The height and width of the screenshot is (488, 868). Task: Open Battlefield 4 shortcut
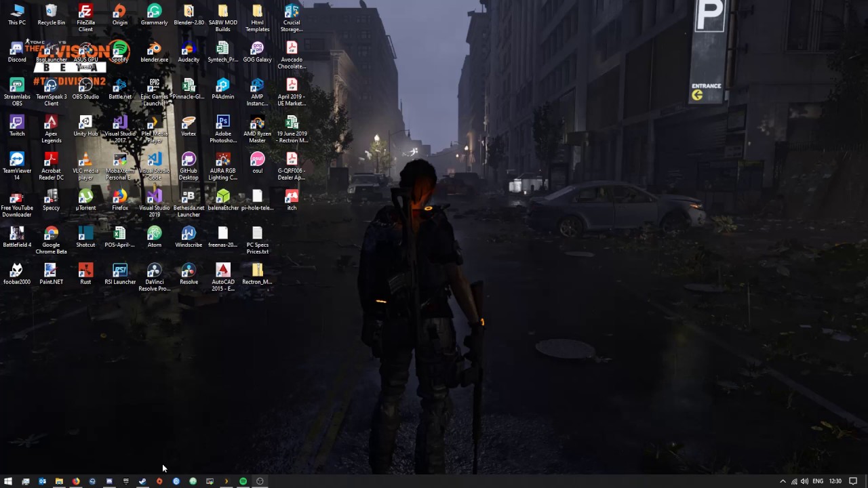pyautogui.click(x=17, y=237)
